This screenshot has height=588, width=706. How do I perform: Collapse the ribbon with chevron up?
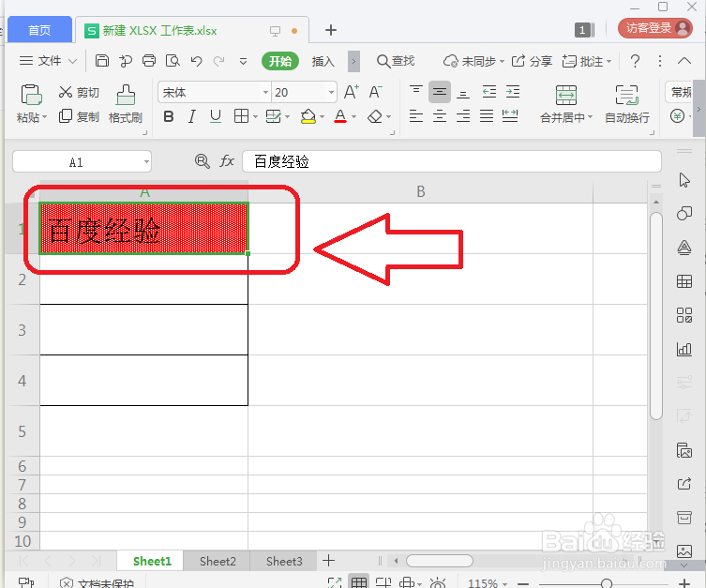tap(683, 61)
